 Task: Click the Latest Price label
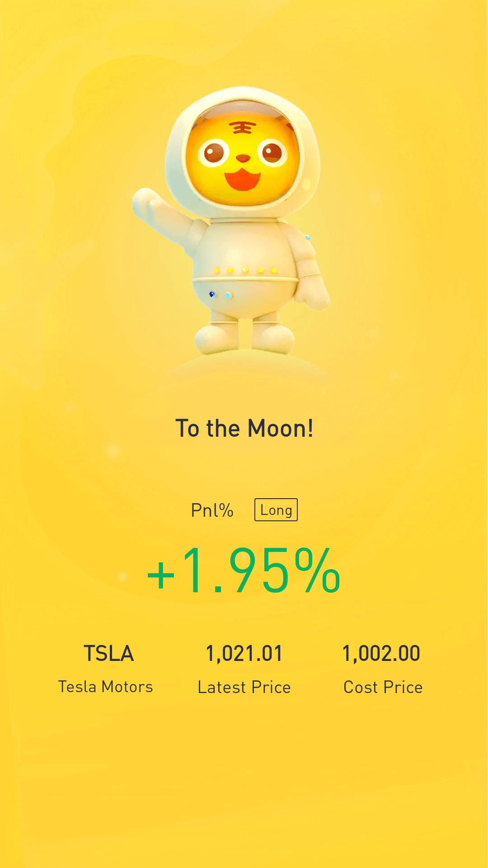pyautogui.click(x=244, y=687)
